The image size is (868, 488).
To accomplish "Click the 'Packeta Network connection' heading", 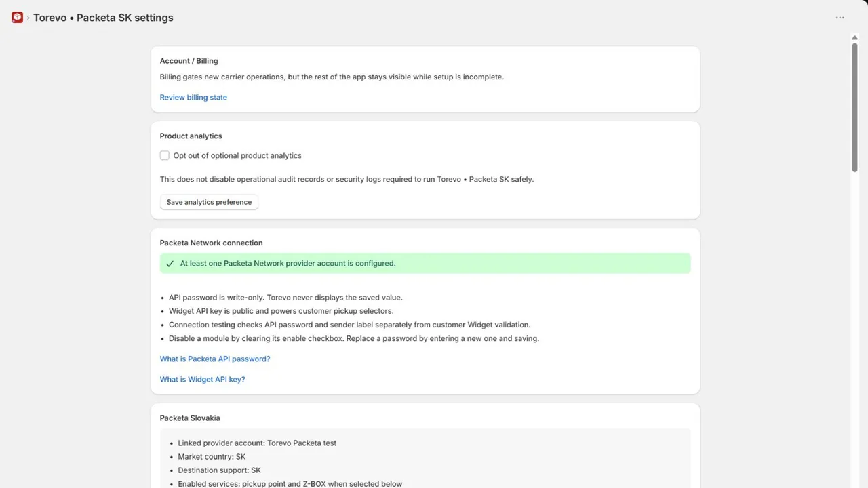I will [212, 243].
